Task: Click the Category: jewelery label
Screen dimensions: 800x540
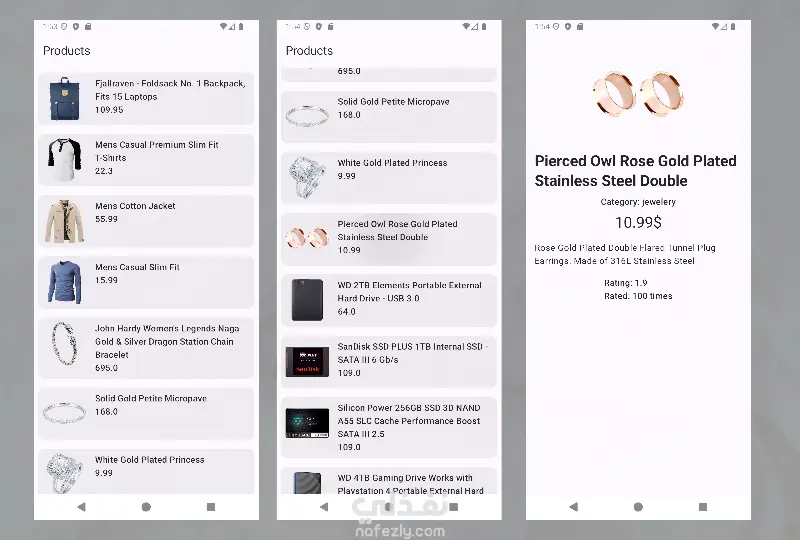Action: 638,202
